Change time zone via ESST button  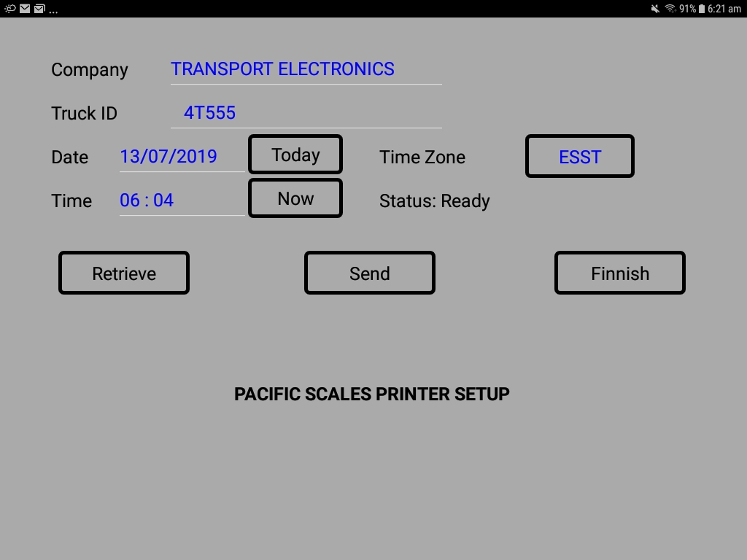coord(580,156)
